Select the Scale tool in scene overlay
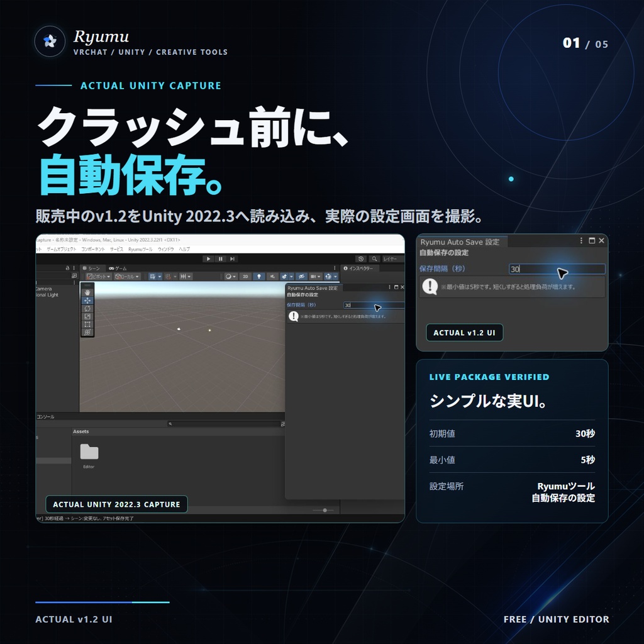 coord(87,316)
